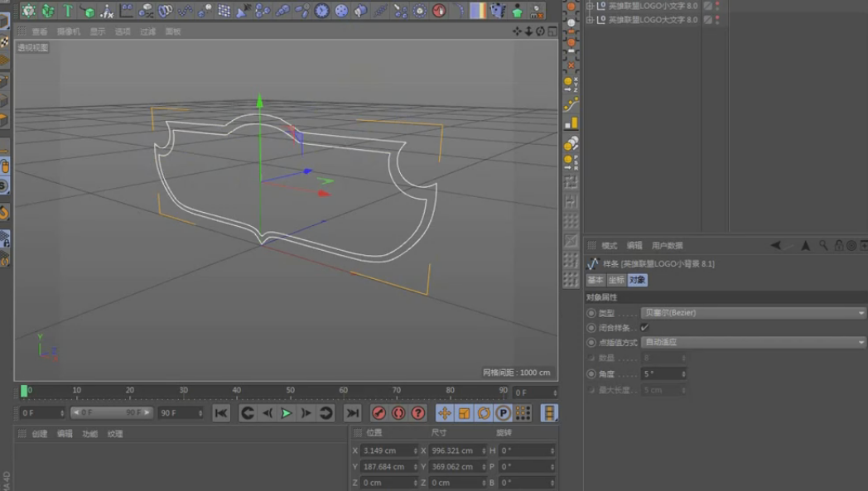Click the preview range 0 F to 90 F bar

pyautogui.click(x=112, y=412)
